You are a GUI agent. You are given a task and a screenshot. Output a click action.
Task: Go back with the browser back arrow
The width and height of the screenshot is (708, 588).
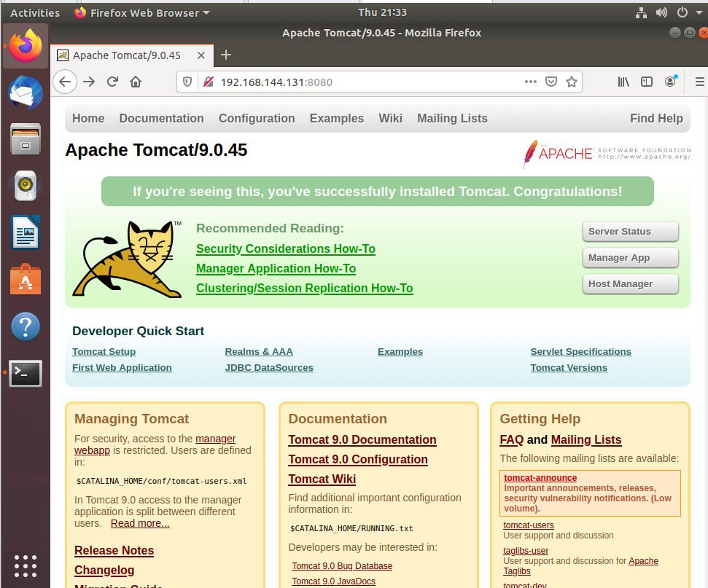tap(65, 82)
